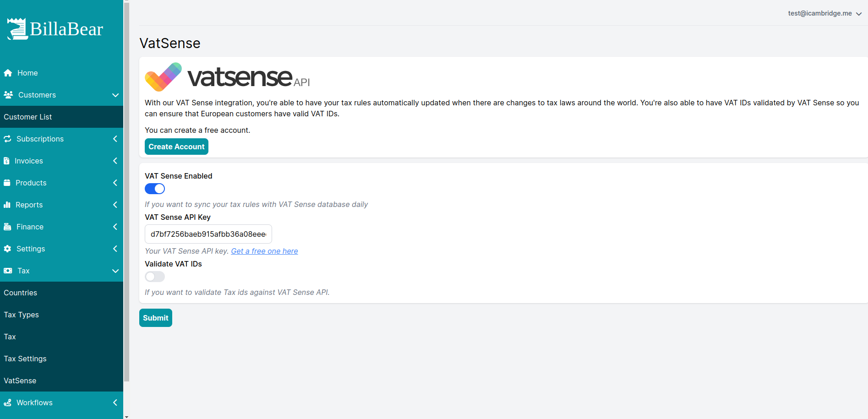
Task: Click the vatsense API logo image
Action: click(228, 76)
